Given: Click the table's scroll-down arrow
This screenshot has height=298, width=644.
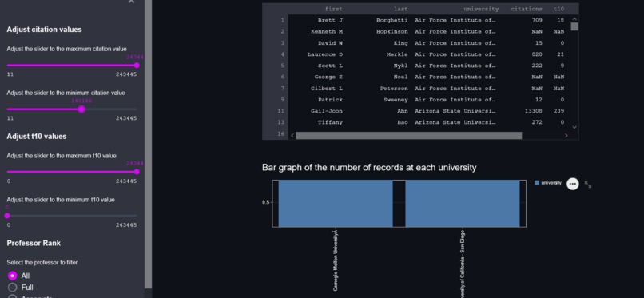Looking at the screenshot, I should click(574, 127).
